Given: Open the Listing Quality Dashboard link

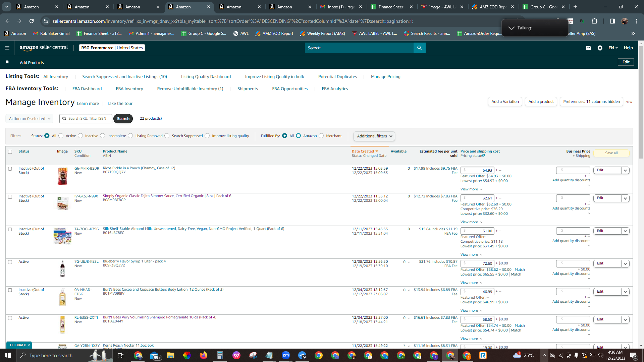Looking at the screenshot, I should coord(206,77).
